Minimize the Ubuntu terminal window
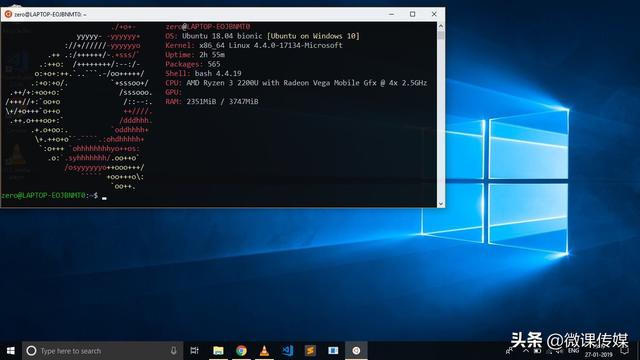 point(391,14)
